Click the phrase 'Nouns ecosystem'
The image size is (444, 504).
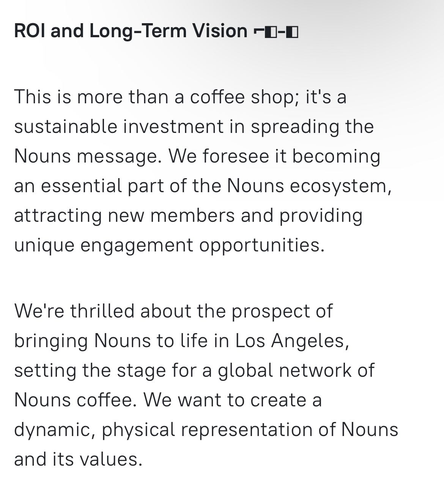coord(307,186)
